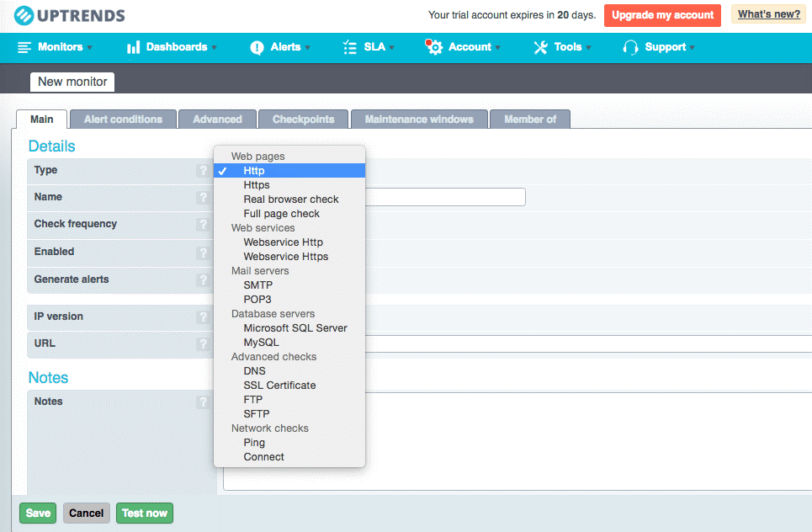Expand the Account menu
Screen dimensions: 812x532
point(463,47)
